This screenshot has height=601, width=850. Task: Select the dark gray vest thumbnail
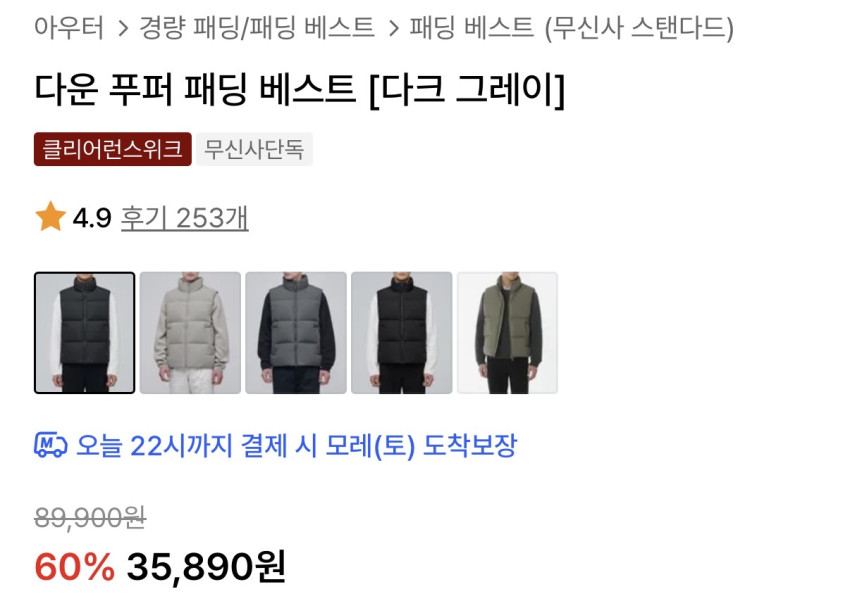click(85, 333)
